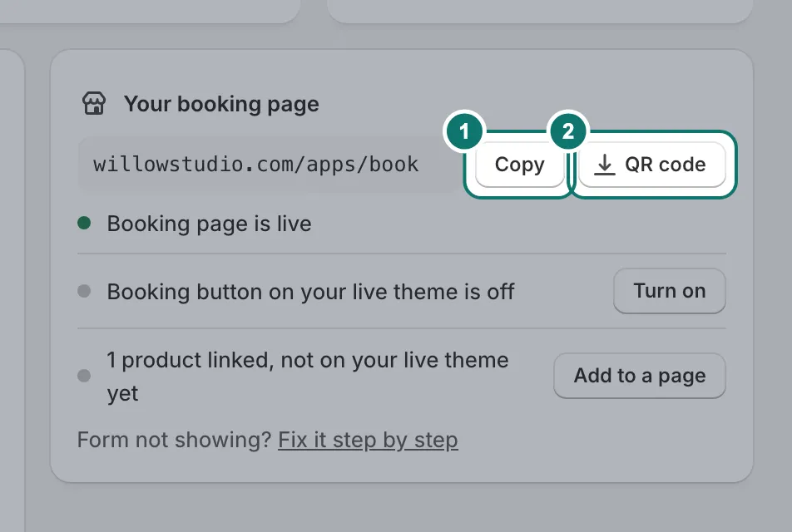The image size is (792, 532).
Task: Click the Form not showing? text
Action: click(174, 440)
